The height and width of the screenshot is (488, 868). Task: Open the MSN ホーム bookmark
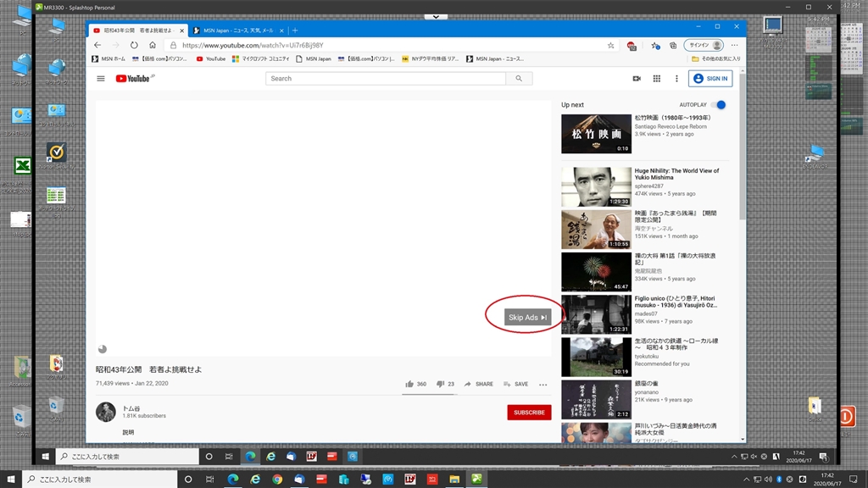pyautogui.click(x=108, y=58)
